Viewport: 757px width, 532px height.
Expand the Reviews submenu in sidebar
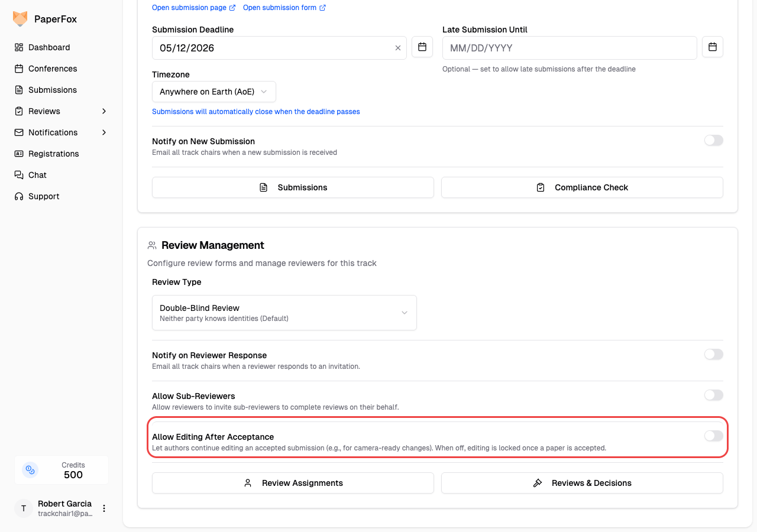click(x=104, y=111)
